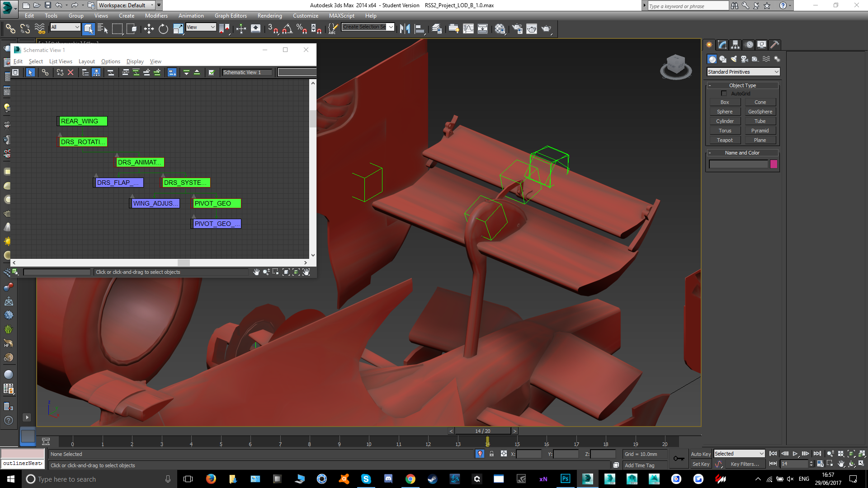Click the X coordinate input field
Screen dimensions: 868x488
point(528,454)
